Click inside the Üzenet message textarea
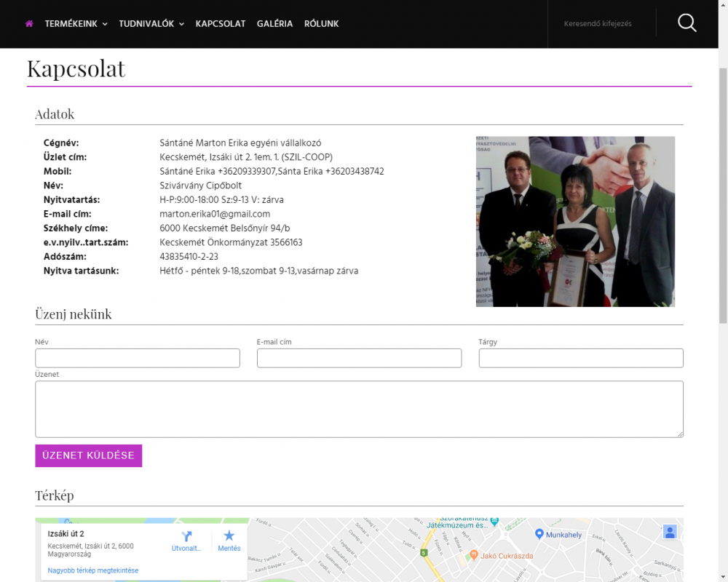 pyautogui.click(x=359, y=409)
